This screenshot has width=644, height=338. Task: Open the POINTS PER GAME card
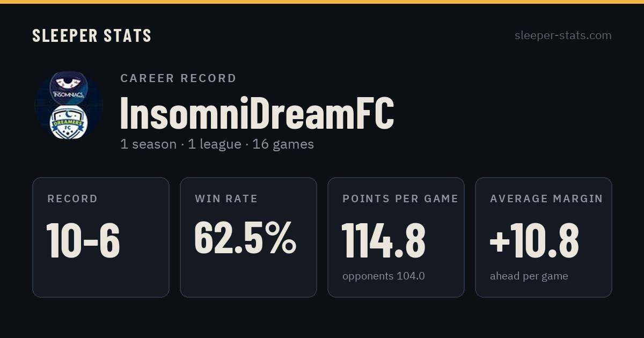396,237
